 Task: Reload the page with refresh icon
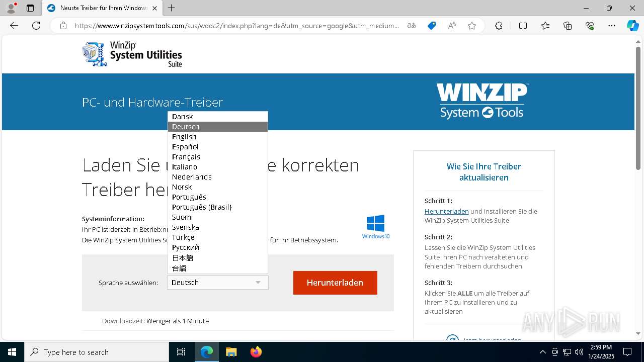point(36,26)
